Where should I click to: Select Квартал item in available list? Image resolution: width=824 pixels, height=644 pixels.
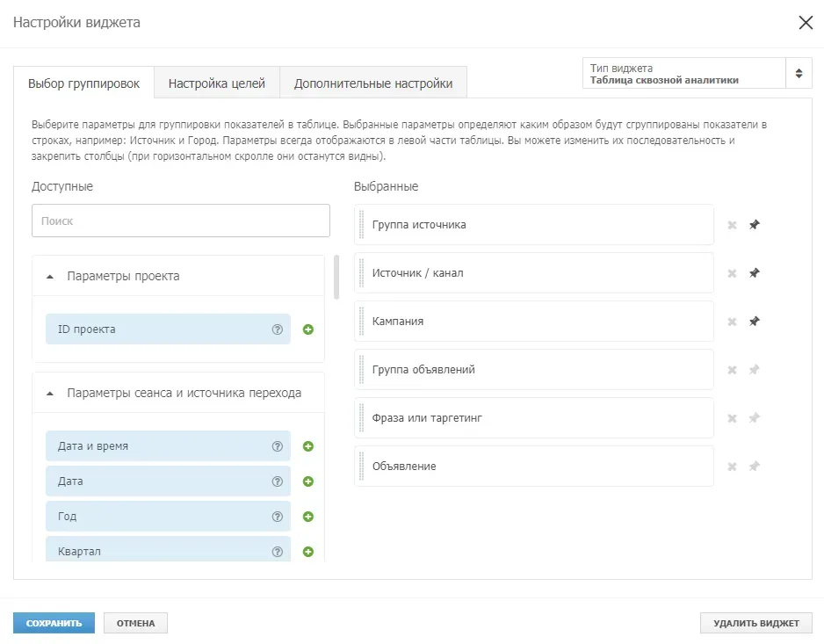click(x=168, y=549)
